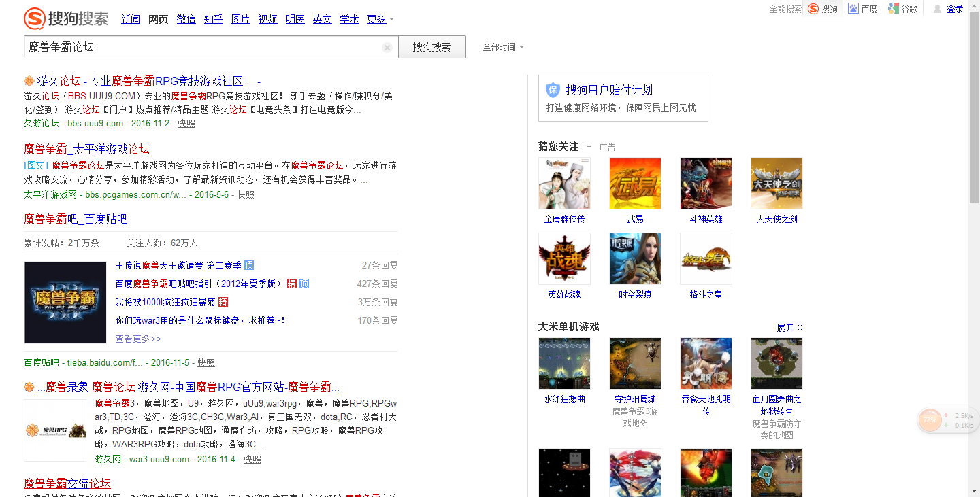Open the 搜狗用户赔付计划 link
Image resolution: width=980 pixels, height=497 pixels.
609,90
